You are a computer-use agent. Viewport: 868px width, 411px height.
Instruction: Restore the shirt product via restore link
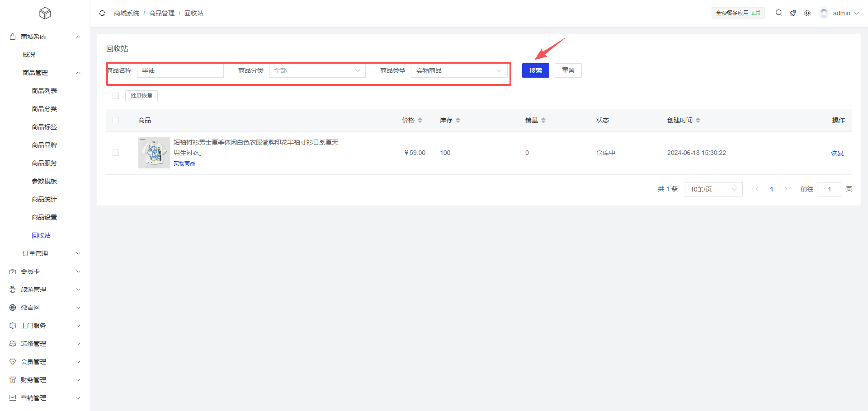[837, 153]
